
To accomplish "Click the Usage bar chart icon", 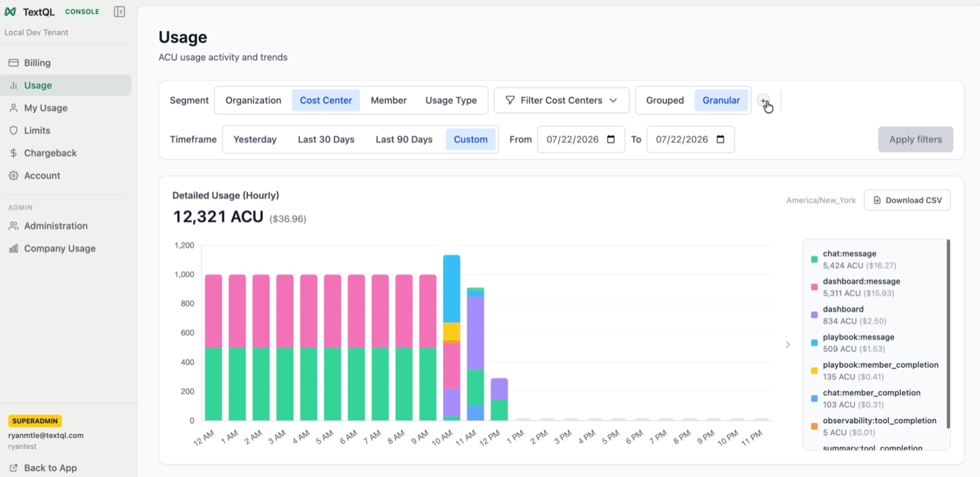I will 13,85.
